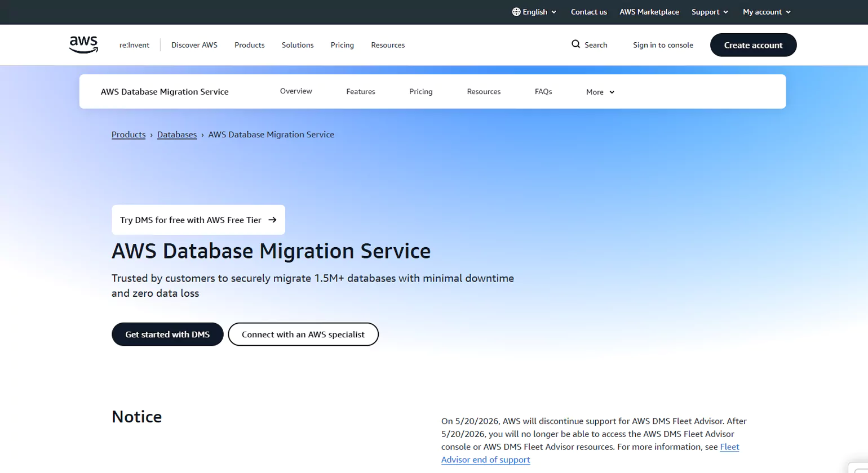Click Contact us in the top bar
868x473 pixels.
tap(588, 11)
